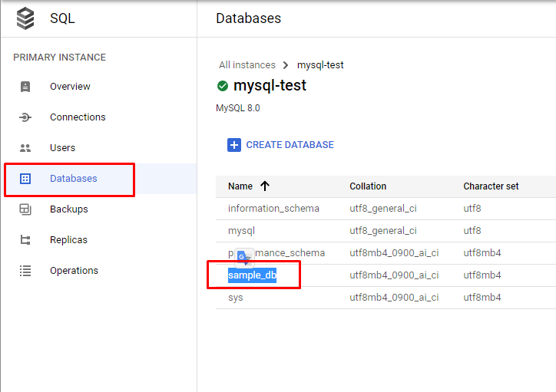Select the sample_db database row
Viewport: 556px width, 392px height.
(x=252, y=275)
